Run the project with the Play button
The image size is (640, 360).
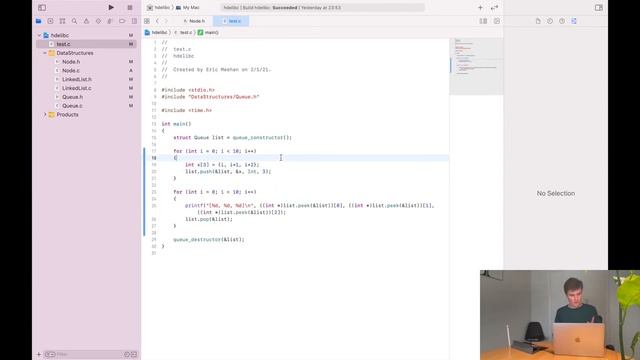111,7
